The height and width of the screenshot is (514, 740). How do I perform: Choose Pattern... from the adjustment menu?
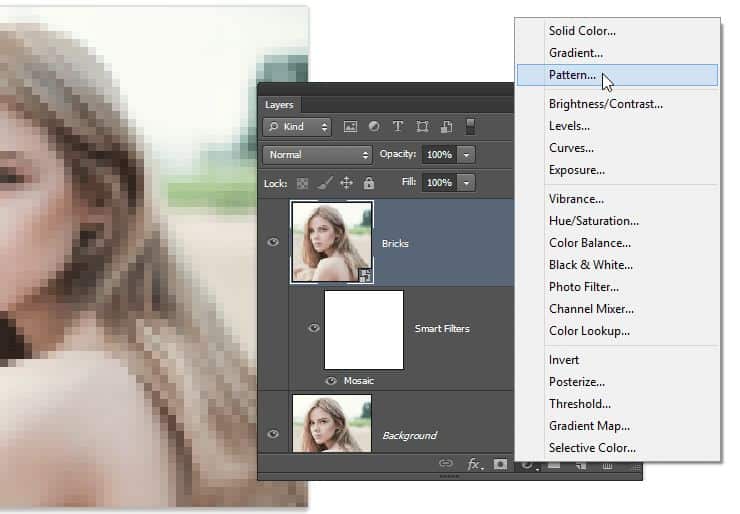[572, 75]
